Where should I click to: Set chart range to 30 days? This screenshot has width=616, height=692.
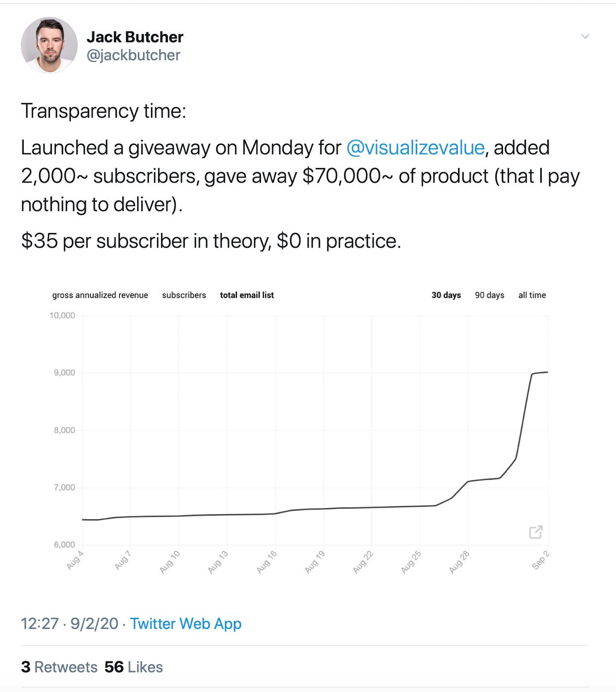pyautogui.click(x=446, y=295)
